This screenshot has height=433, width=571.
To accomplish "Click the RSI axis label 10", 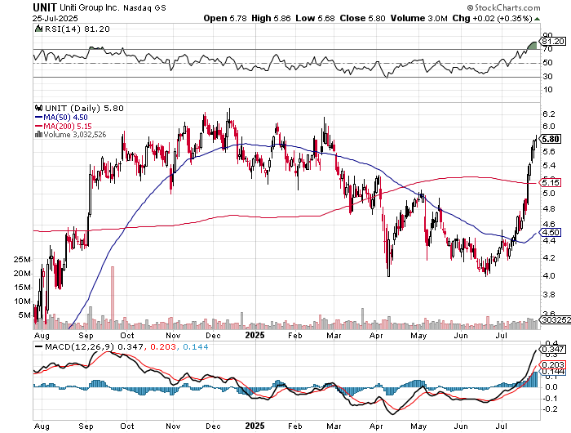I will pyautogui.click(x=548, y=90).
